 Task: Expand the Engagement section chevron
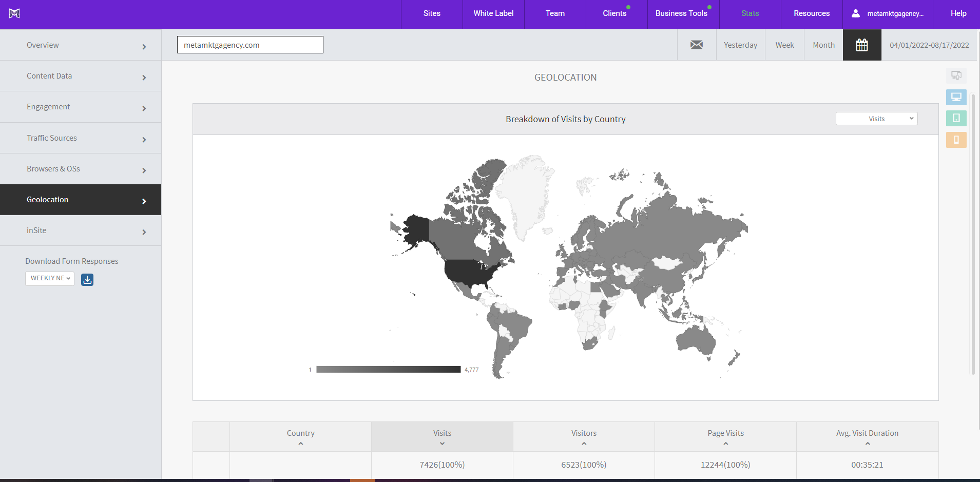click(144, 108)
